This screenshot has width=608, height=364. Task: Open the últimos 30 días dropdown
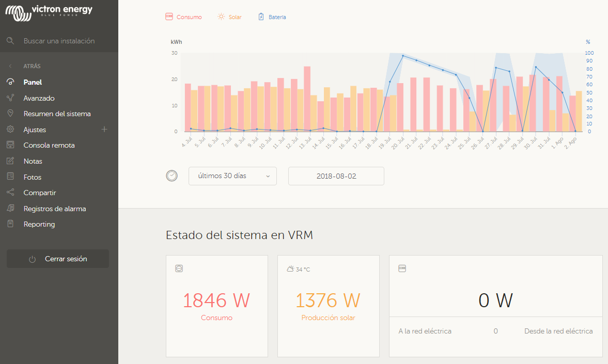(232, 176)
